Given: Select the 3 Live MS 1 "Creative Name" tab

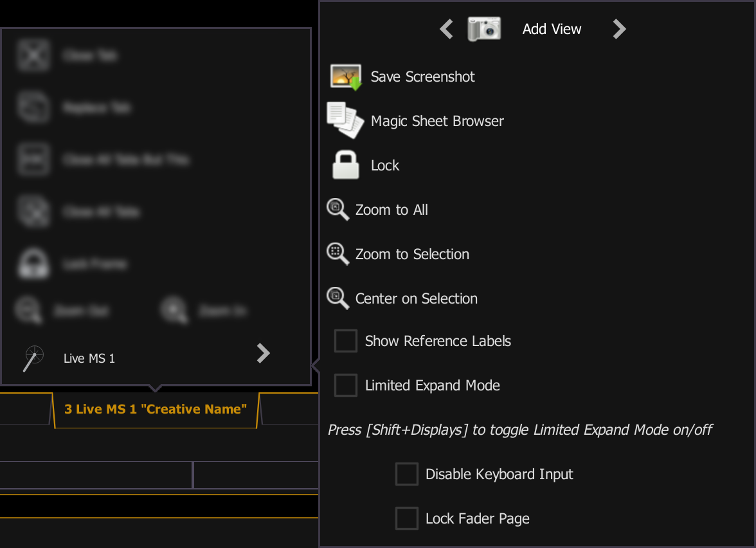Looking at the screenshot, I should (x=156, y=409).
